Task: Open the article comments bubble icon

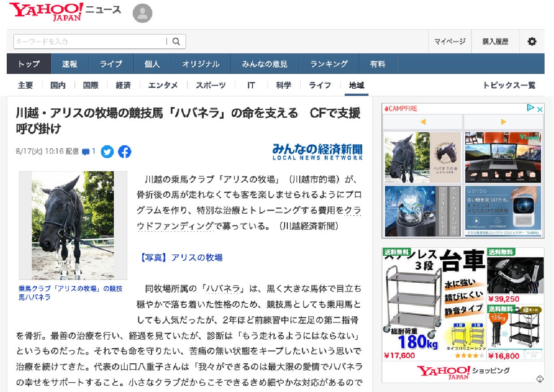Action: click(x=86, y=152)
